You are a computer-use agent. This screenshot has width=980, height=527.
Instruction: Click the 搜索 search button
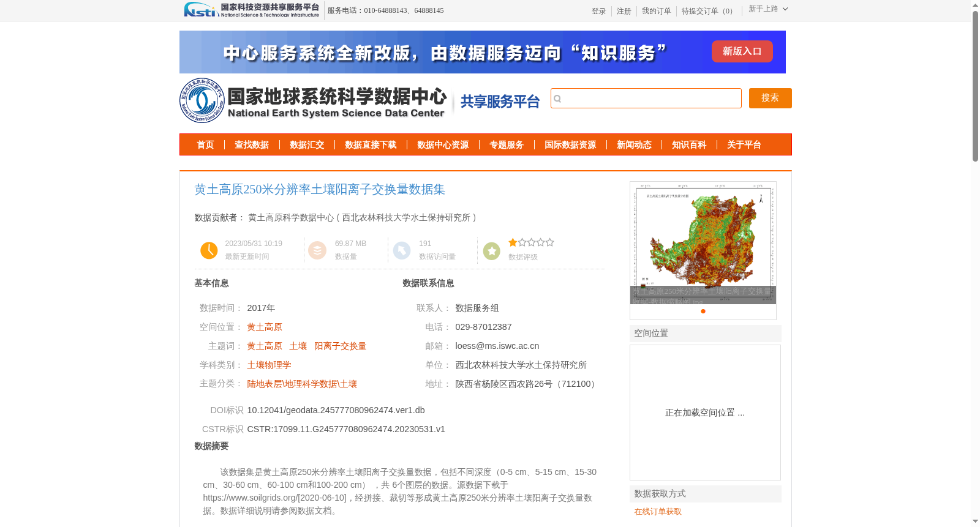(770, 98)
